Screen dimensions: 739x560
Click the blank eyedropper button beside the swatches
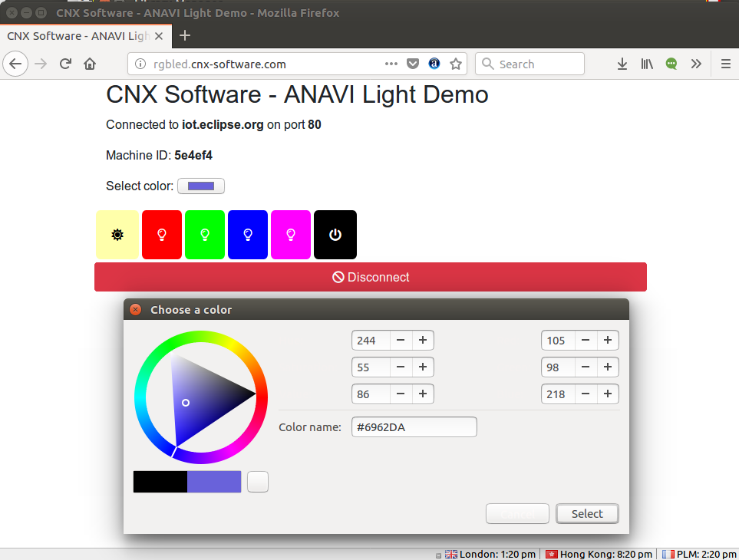click(258, 482)
